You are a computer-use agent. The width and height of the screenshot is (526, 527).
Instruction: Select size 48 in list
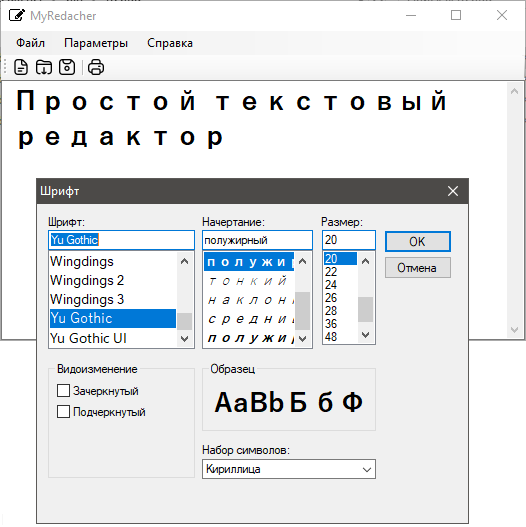pos(340,337)
